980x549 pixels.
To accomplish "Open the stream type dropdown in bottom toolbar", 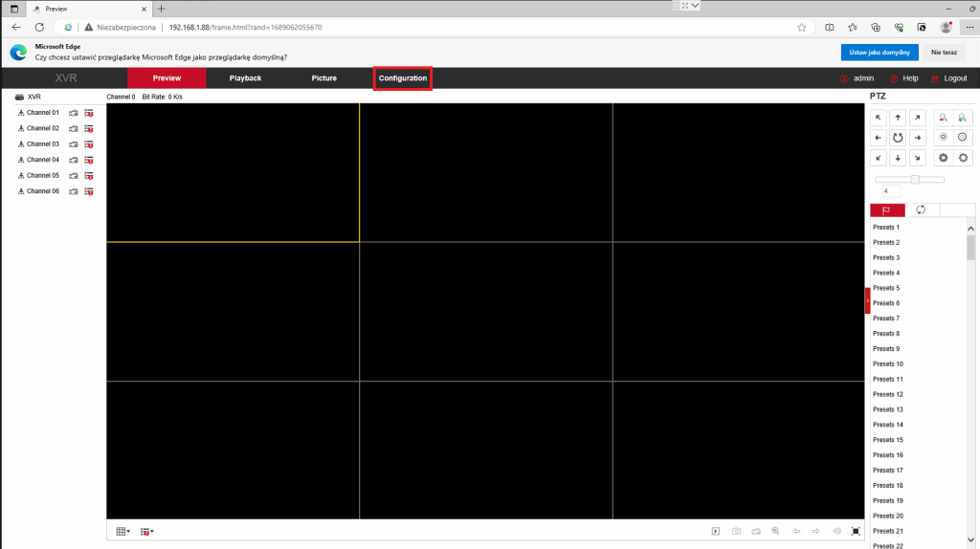I will [x=146, y=531].
